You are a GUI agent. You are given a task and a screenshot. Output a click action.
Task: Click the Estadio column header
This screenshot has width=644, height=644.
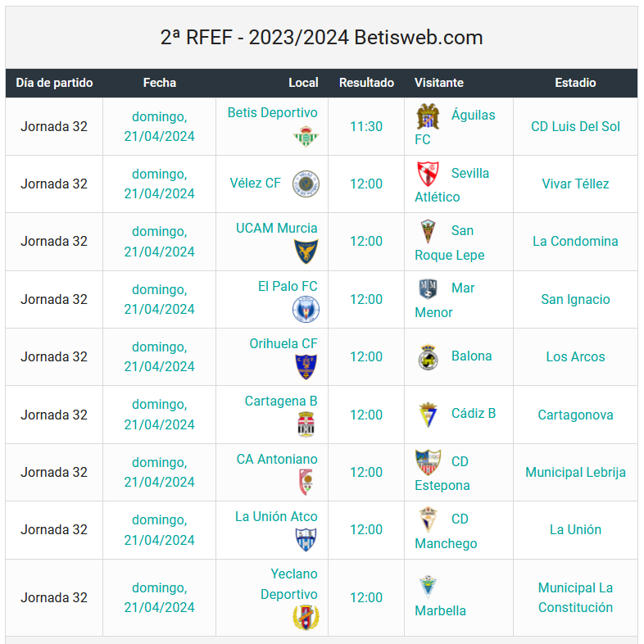pos(575,83)
